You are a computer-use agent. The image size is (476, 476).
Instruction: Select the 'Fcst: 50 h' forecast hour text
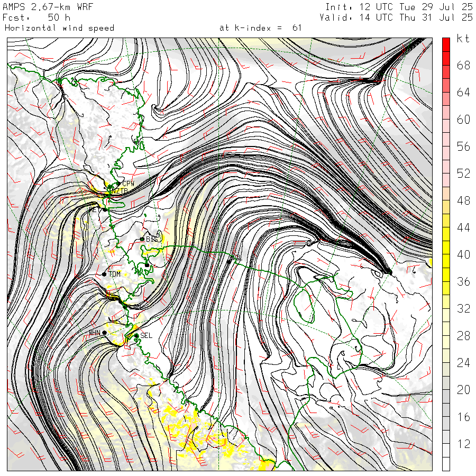click(x=36, y=17)
